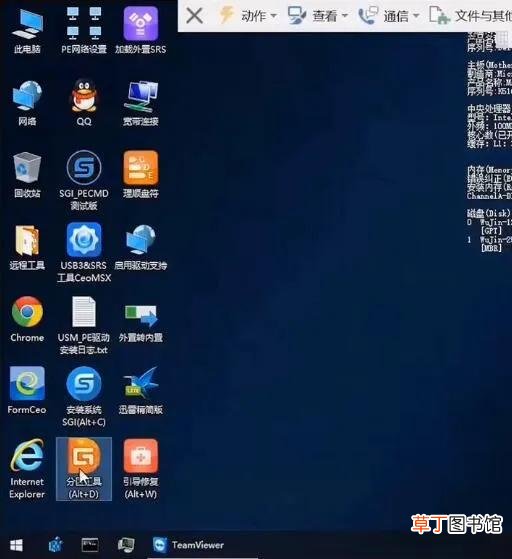Open the 文件与其他 toolbar menu
Screen dimensions: 512x559
[x=470, y=16]
